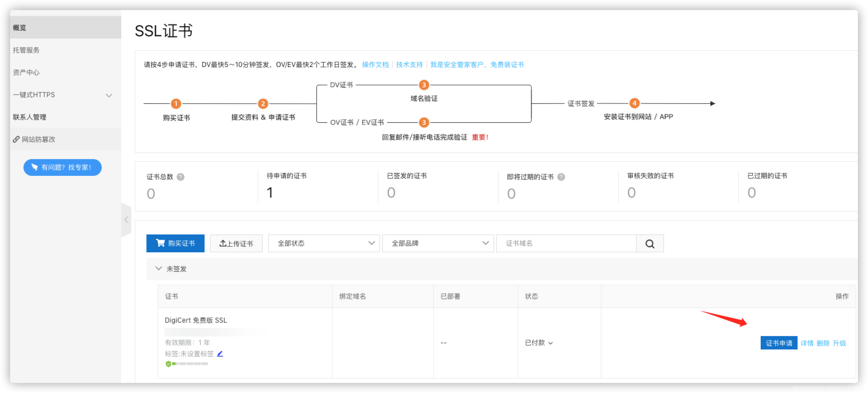Click the 上传证书 button
Screen dimensions: 868x393
(x=236, y=244)
